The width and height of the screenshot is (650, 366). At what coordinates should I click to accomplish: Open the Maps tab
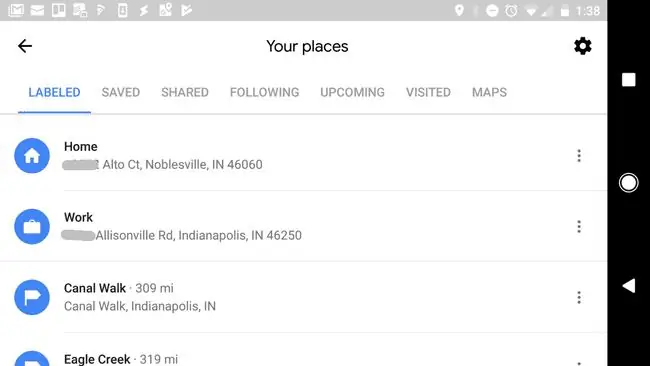[x=489, y=92]
